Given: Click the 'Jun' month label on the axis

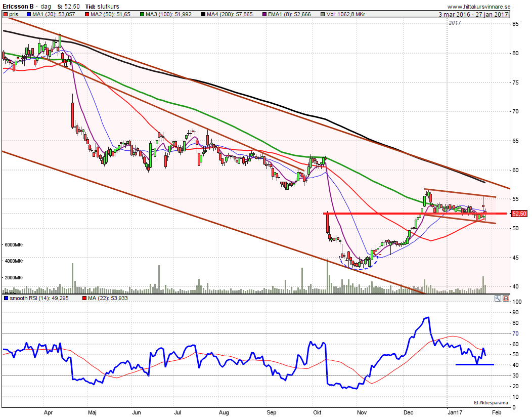Looking at the screenshot, I should click(x=137, y=412).
